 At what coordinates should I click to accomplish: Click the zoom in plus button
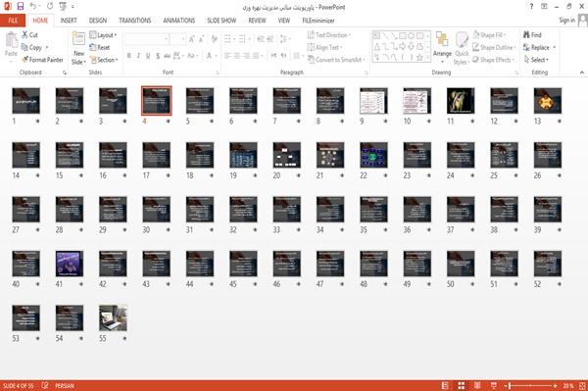pyautogui.click(x=555, y=385)
